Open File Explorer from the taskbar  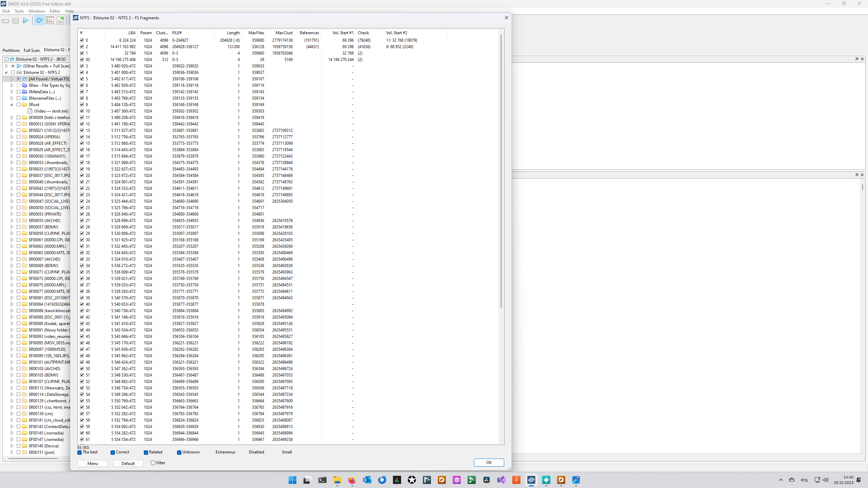[x=337, y=480]
